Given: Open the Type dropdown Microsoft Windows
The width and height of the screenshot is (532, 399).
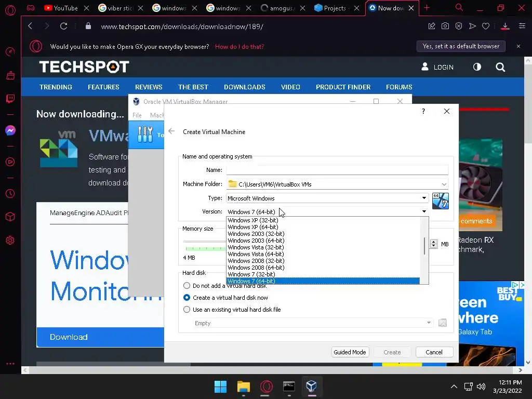Looking at the screenshot, I should click(x=327, y=198).
